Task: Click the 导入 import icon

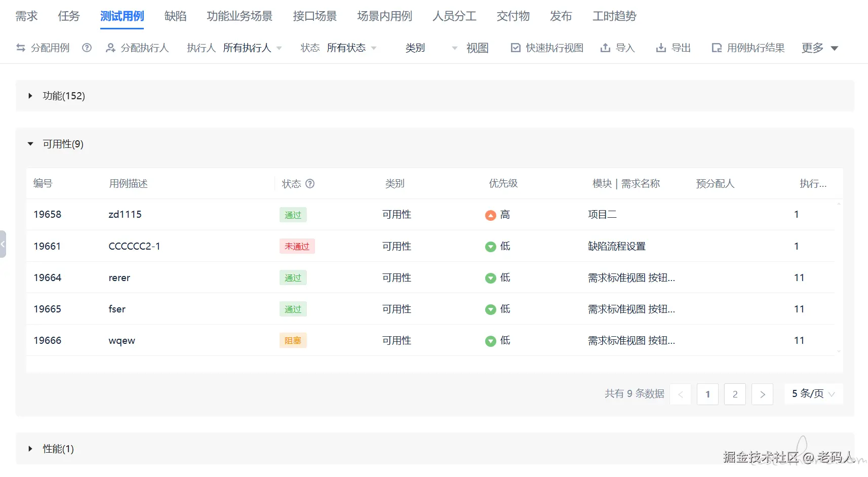Action: tap(605, 48)
